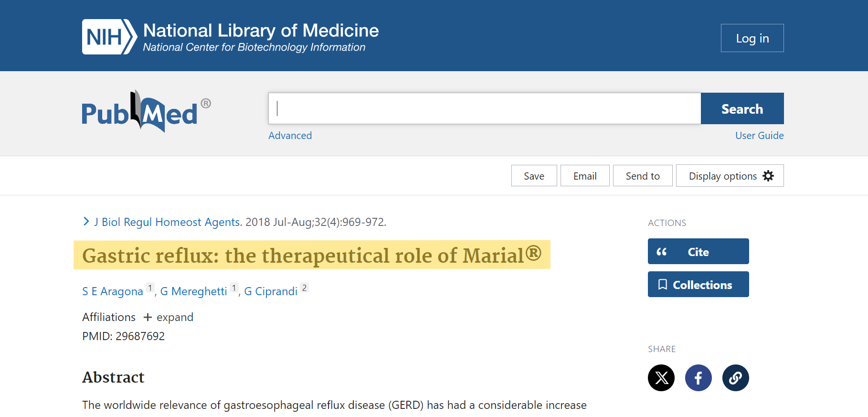Open Advanced search link
The width and height of the screenshot is (868, 417).
click(290, 136)
